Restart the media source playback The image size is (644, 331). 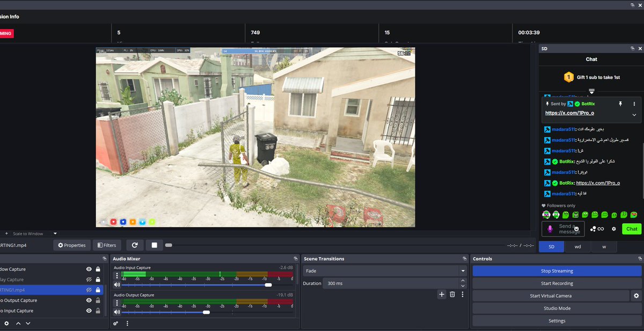(x=135, y=245)
